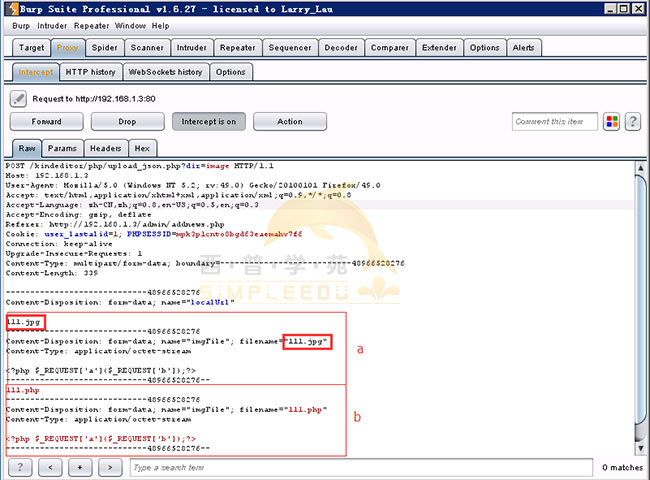650x480 pixels.
Task: Open the Action menu button
Action: click(x=290, y=122)
